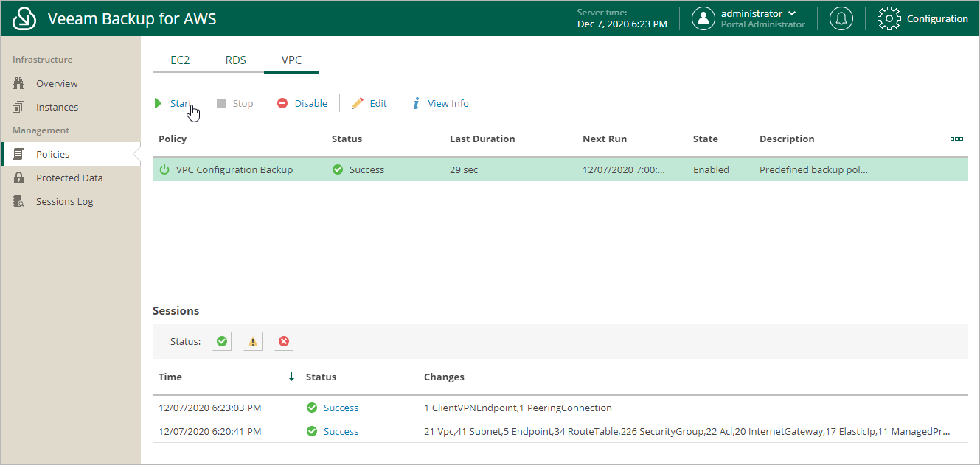Click the 'Predefined backup pol...' description cell

coord(813,169)
